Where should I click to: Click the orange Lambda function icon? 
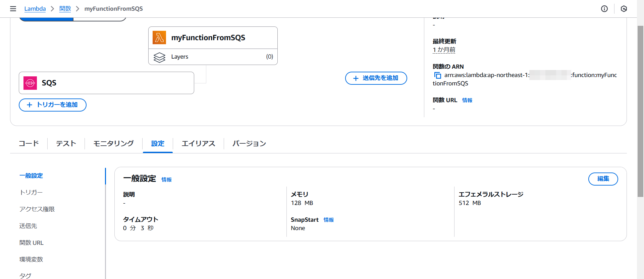(159, 38)
